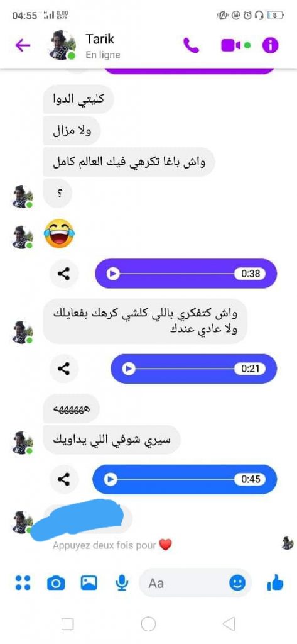Seek within the 0:21 audio progress bar
The height and width of the screenshot is (644, 297).
[185, 369]
